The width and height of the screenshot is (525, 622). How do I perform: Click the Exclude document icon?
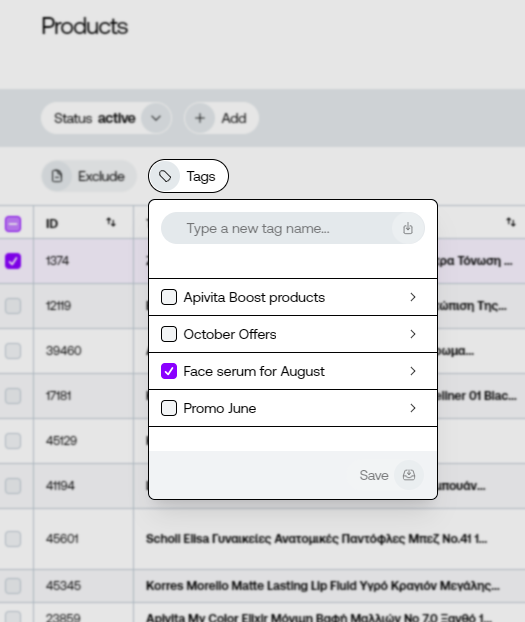(x=57, y=176)
